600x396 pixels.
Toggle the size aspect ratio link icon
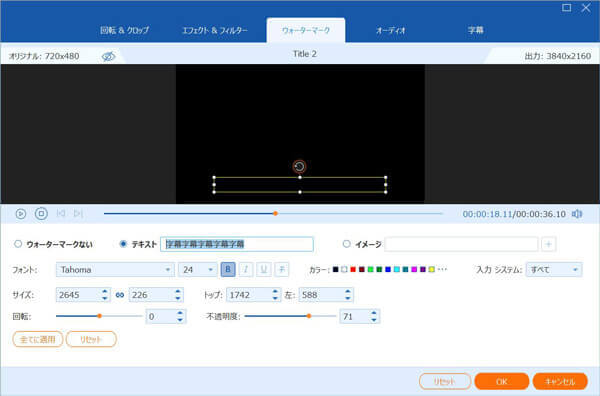120,295
